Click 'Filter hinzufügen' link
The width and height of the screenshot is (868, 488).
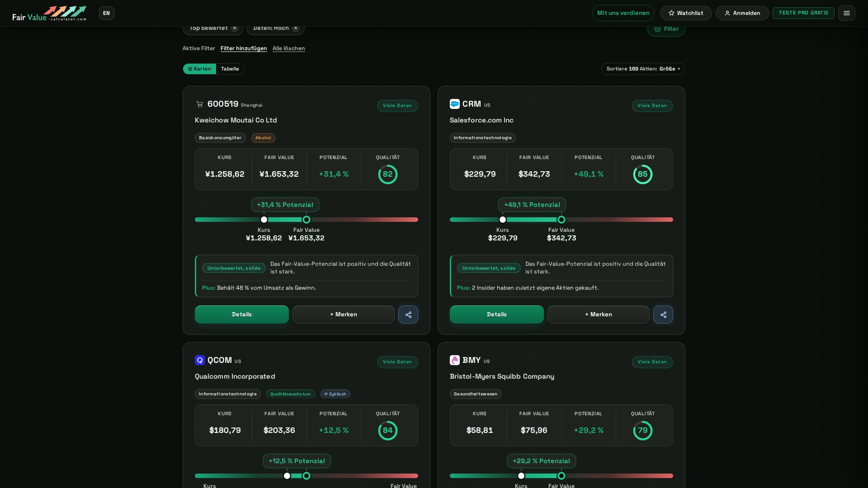tap(244, 48)
